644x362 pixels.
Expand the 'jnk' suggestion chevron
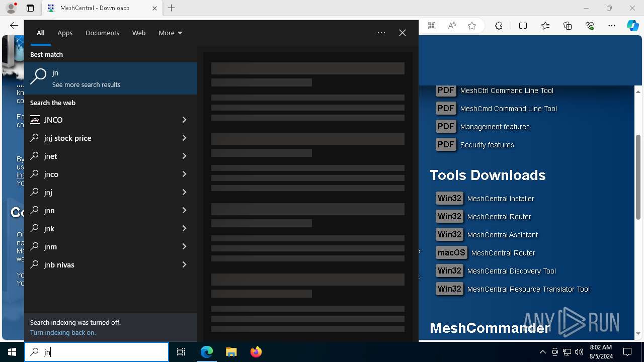(184, 228)
